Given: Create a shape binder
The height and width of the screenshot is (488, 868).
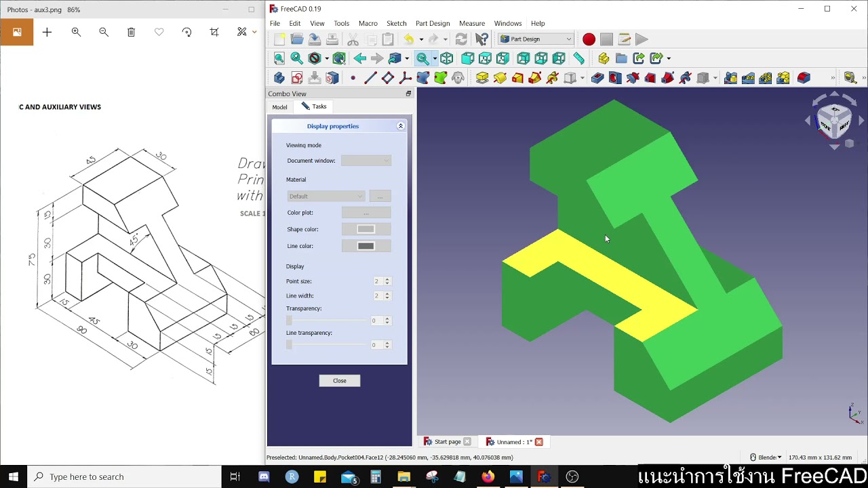Looking at the screenshot, I should coord(423,78).
